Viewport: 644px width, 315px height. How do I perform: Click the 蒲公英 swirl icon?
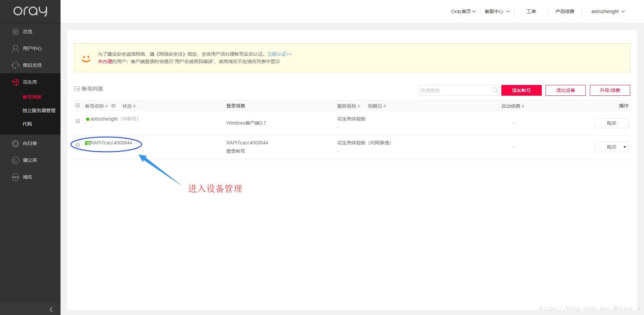coord(15,160)
